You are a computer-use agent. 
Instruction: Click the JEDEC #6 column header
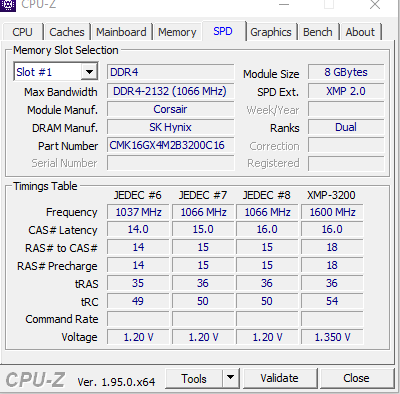138,195
